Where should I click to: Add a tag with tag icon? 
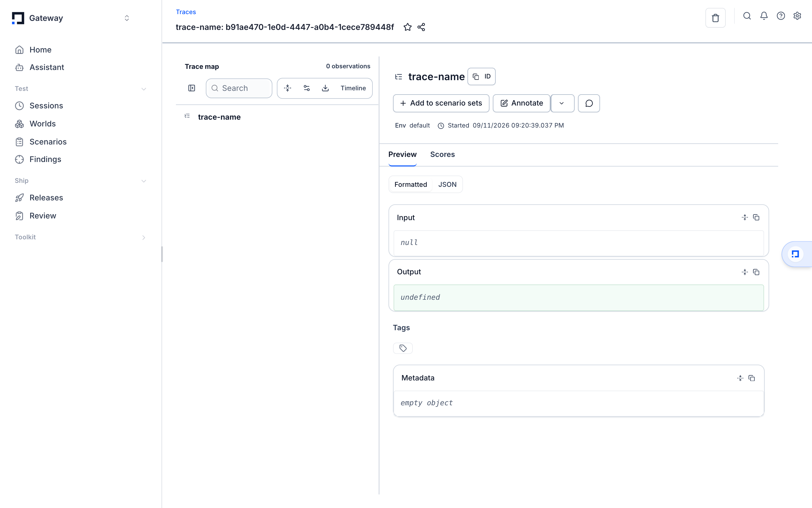(x=403, y=348)
